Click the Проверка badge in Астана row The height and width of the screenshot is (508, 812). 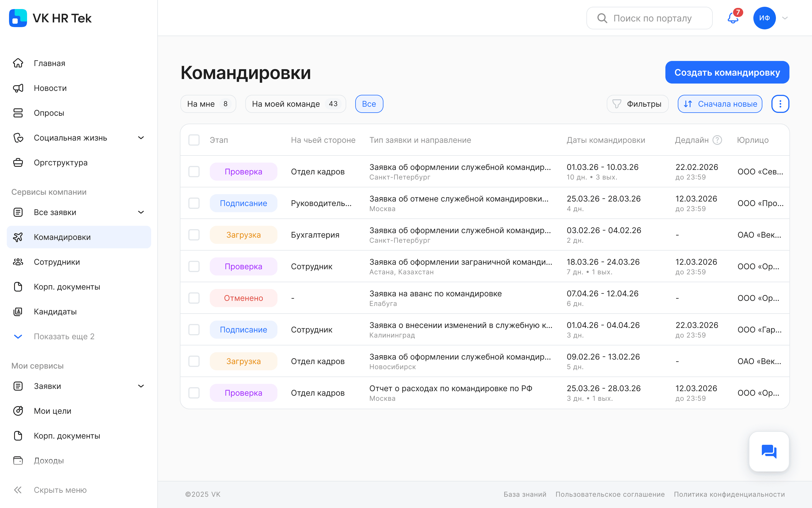[x=244, y=266]
